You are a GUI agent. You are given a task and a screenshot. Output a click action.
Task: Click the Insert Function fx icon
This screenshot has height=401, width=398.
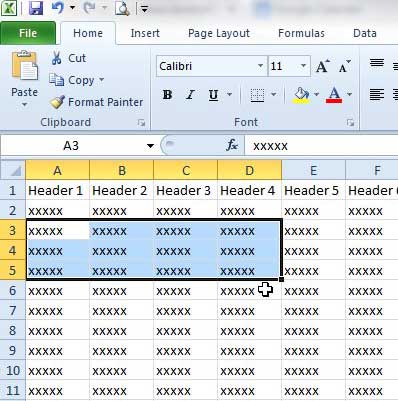point(232,145)
